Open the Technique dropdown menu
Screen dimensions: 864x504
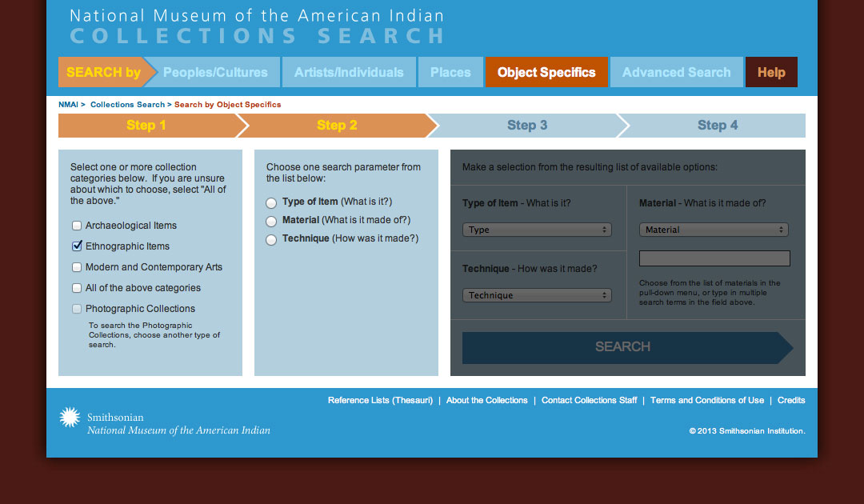pyautogui.click(x=537, y=295)
